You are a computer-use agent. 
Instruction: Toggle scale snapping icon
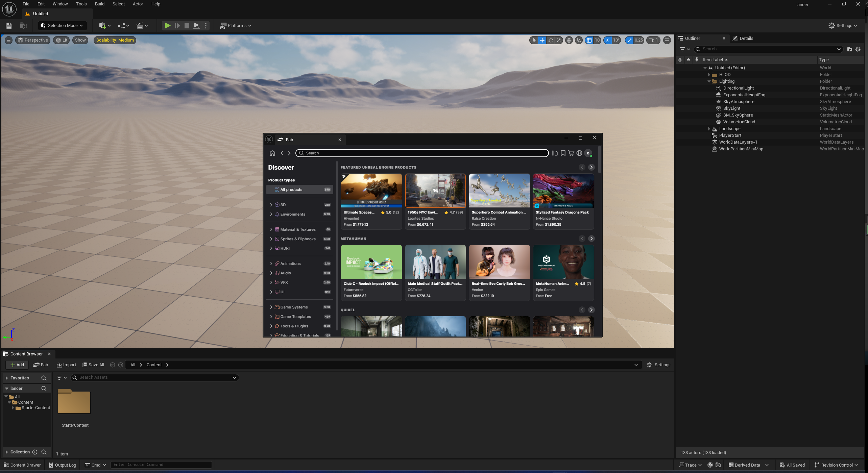[x=629, y=40]
